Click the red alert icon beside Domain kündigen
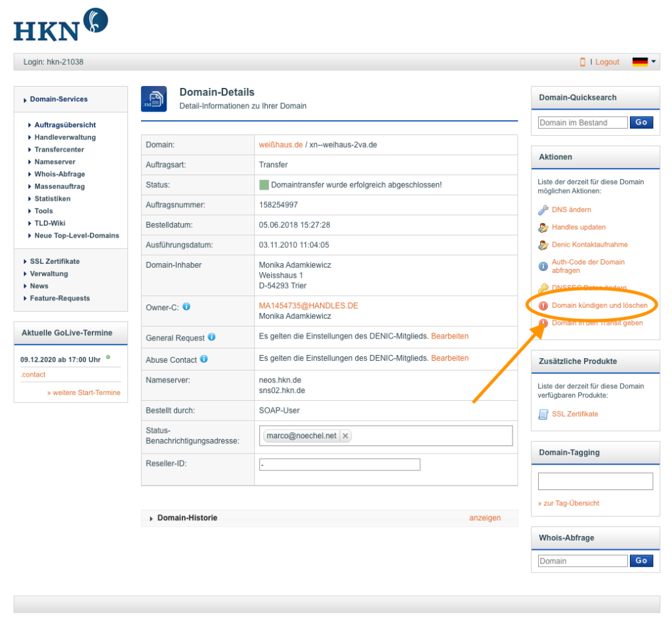This screenshot has width=672, height=622. coord(543,305)
